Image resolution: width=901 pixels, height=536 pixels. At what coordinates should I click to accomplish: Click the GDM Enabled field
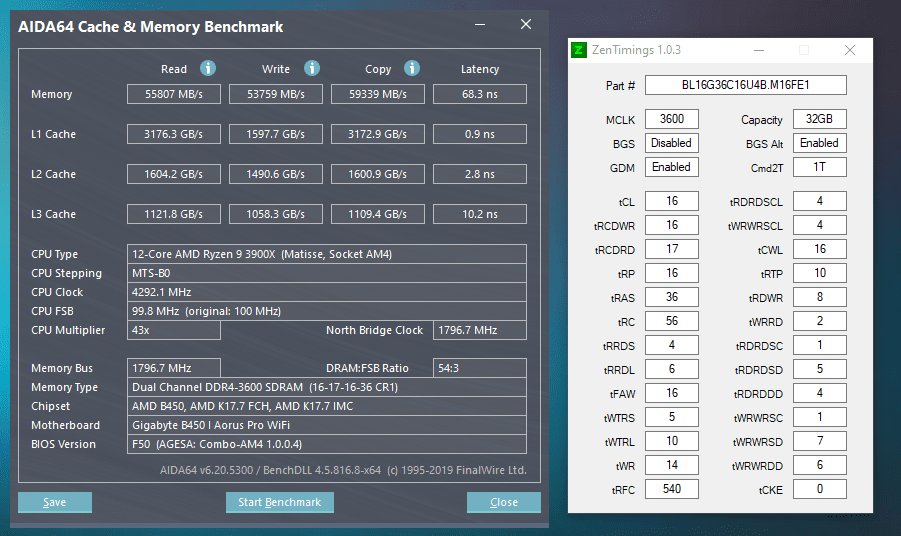pyautogui.click(x=672, y=167)
